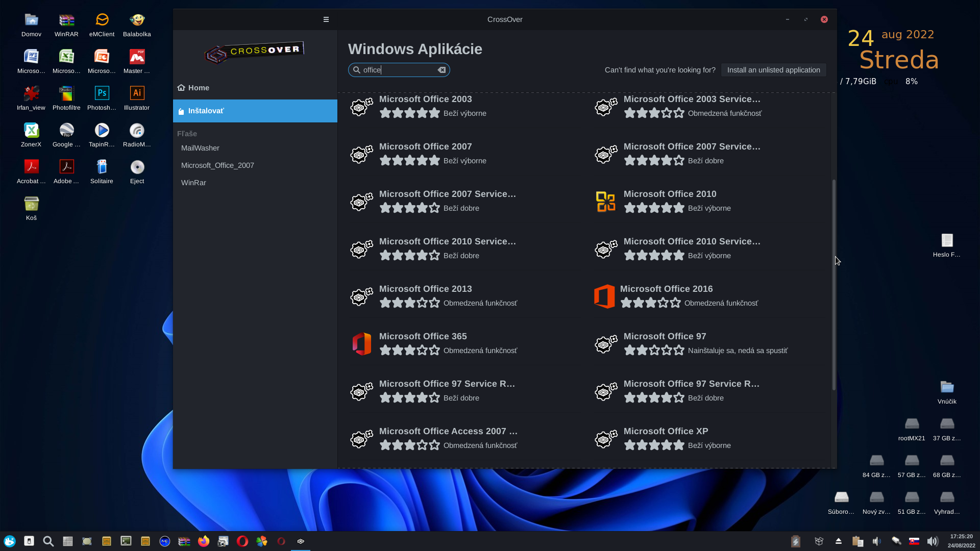Open the Home section in sidebar
This screenshot has height=551, width=980.
[199, 88]
